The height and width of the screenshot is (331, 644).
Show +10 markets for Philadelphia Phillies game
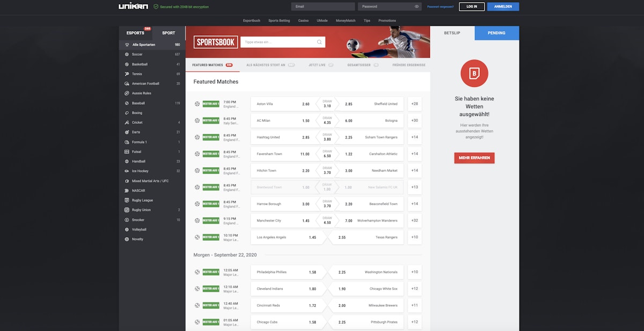414,272
